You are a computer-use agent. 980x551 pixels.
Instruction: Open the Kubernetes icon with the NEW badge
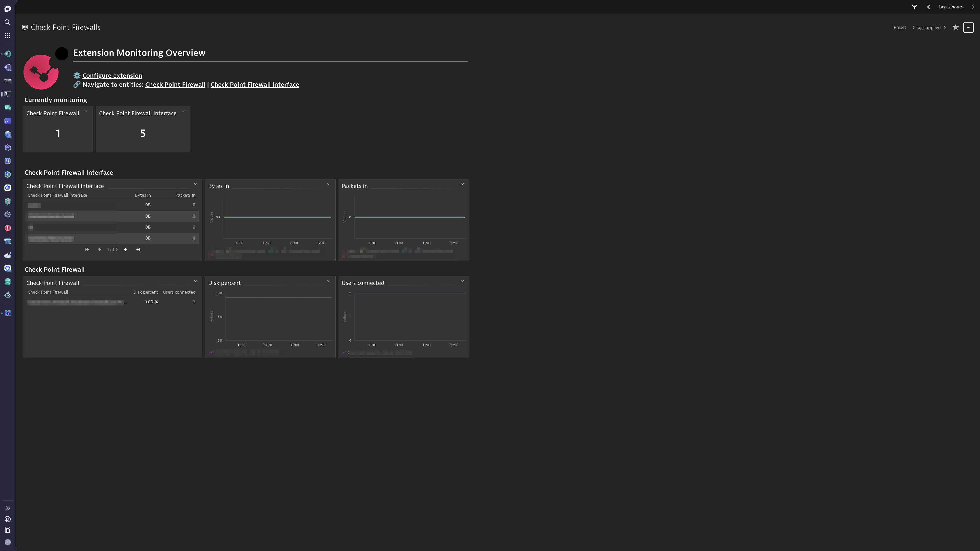[x=8, y=268]
